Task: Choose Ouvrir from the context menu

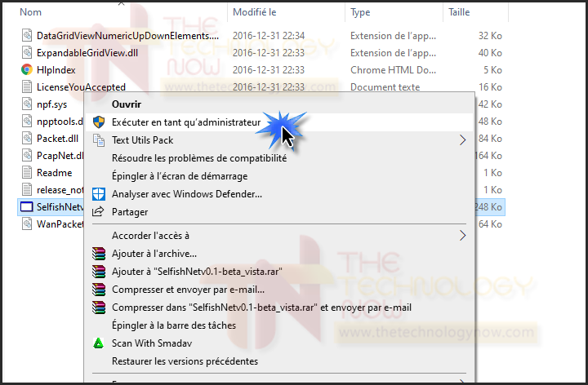Action: point(127,104)
